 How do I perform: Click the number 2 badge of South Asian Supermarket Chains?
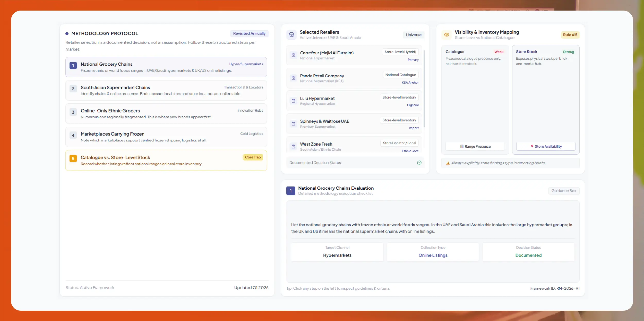click(x=73, y=89)
